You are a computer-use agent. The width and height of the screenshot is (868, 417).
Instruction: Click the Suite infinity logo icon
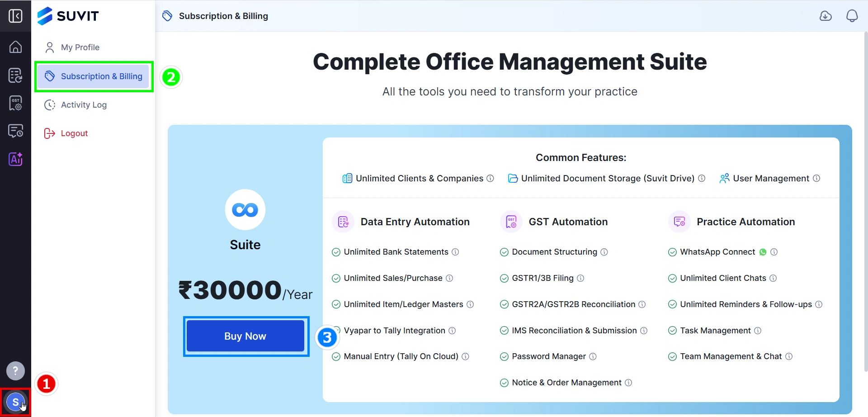pyautogui.click(x=245, y=209)
